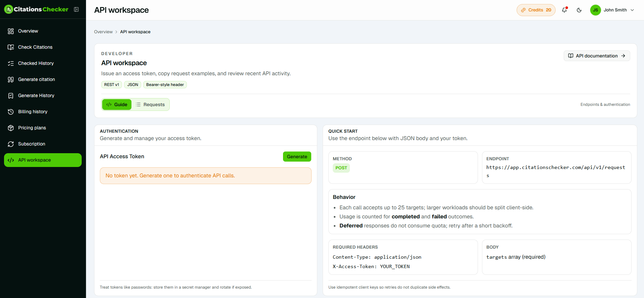The image size is (644, 298).
Task: Click the Check Citations book icon
Action: [11, 47]
